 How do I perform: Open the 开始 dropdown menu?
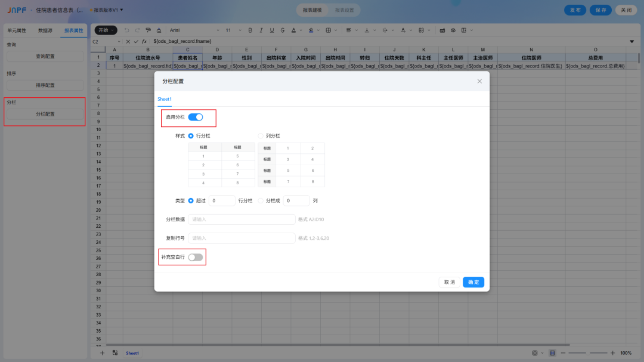click(x=106, y=30)
